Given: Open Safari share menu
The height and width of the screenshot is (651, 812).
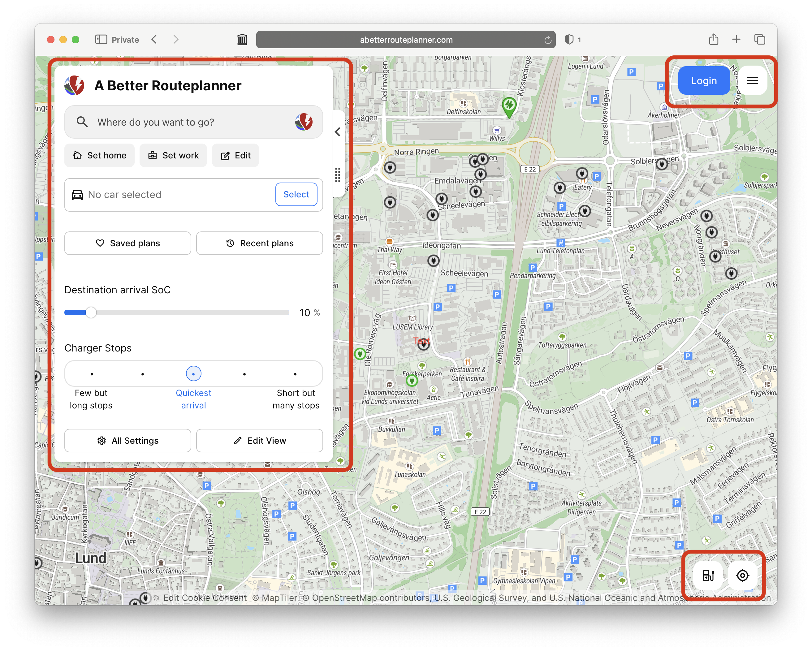Looking at the screenshot, I should coord(713,39).
